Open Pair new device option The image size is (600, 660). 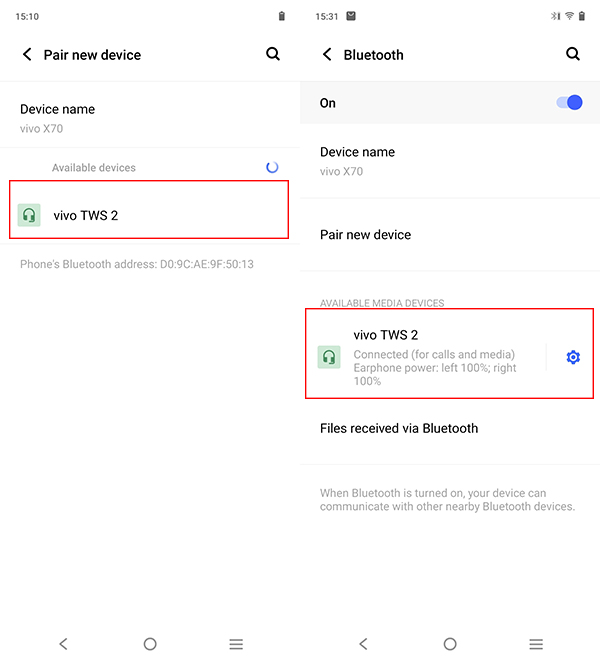pyautogui.click(x=450, y=234)
